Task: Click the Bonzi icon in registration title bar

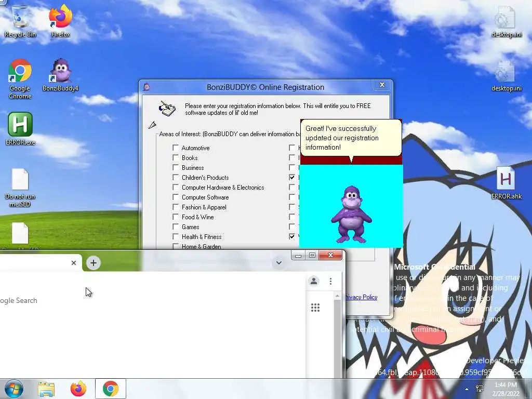Action: coord(147,87)
